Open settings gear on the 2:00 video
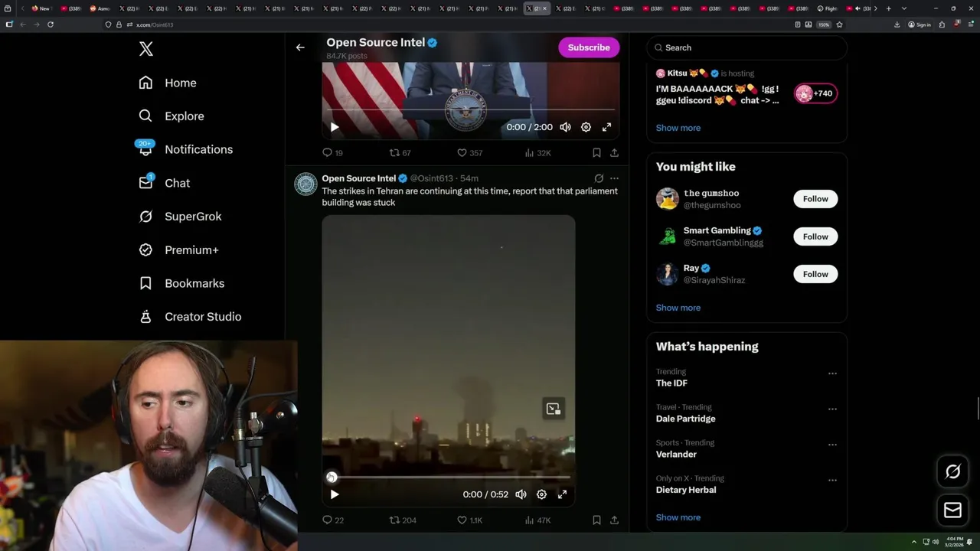The width and height of the screenshot is (980, 551). tap(586, 127)
